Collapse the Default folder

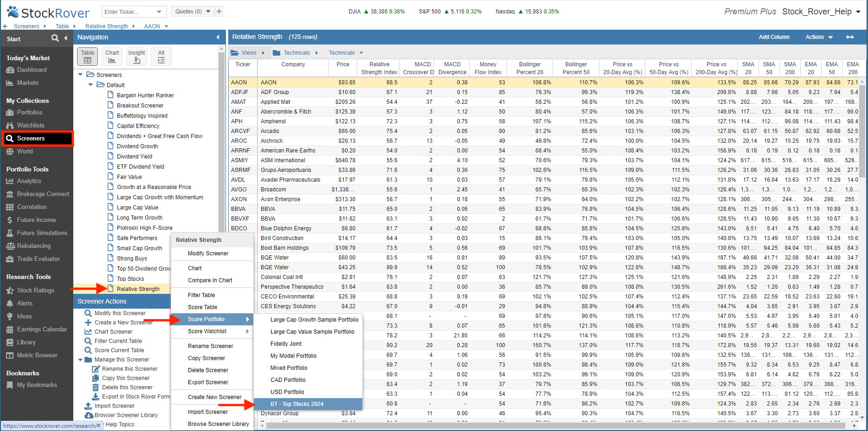coord(91,85)
